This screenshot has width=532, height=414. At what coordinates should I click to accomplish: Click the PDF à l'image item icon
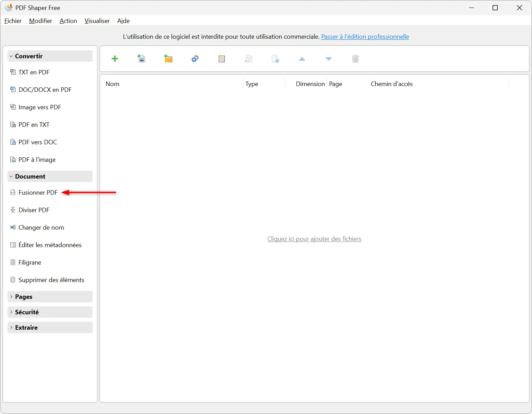click(x=13, y=159)
